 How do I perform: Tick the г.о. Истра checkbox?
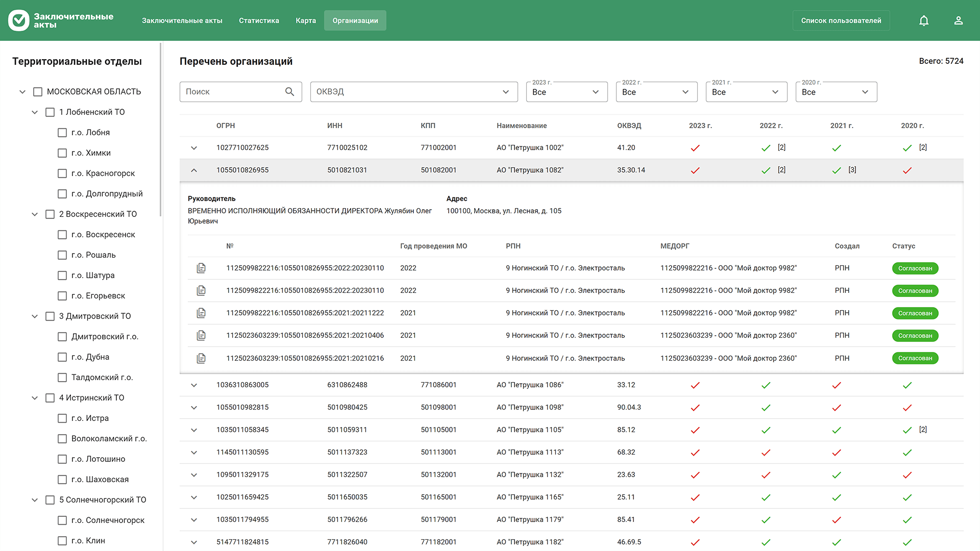(x=62, y=418)
